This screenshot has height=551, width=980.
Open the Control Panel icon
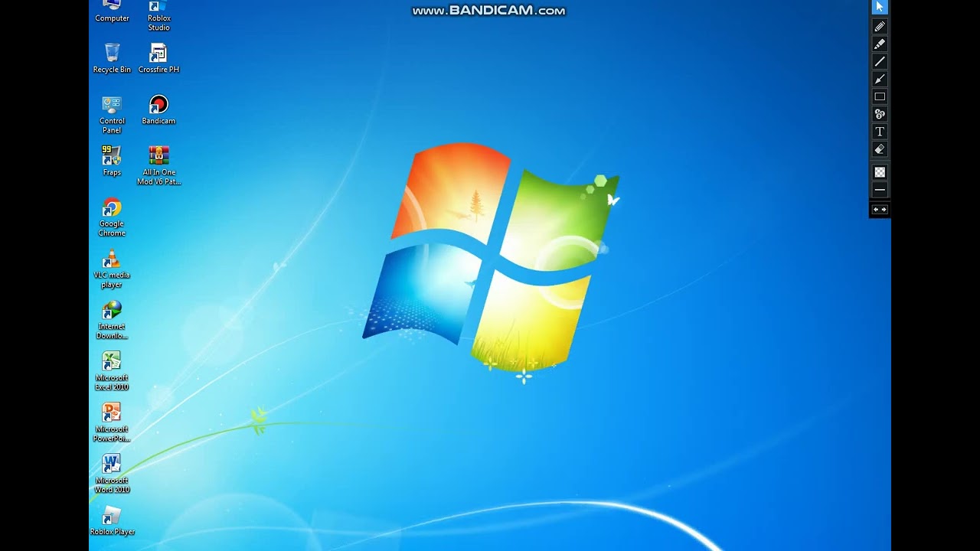click(x=112, y=114)
